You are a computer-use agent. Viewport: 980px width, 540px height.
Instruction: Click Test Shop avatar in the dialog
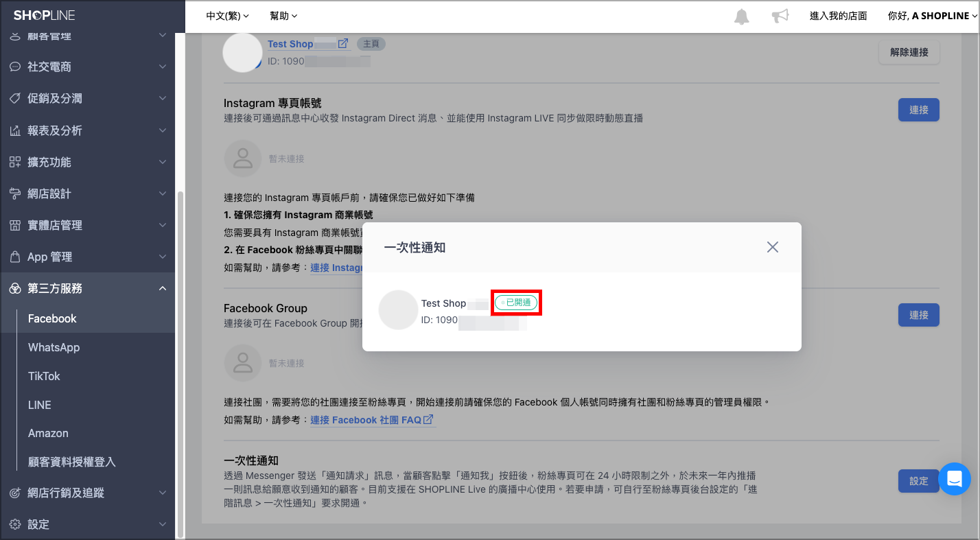coord(399,309)
